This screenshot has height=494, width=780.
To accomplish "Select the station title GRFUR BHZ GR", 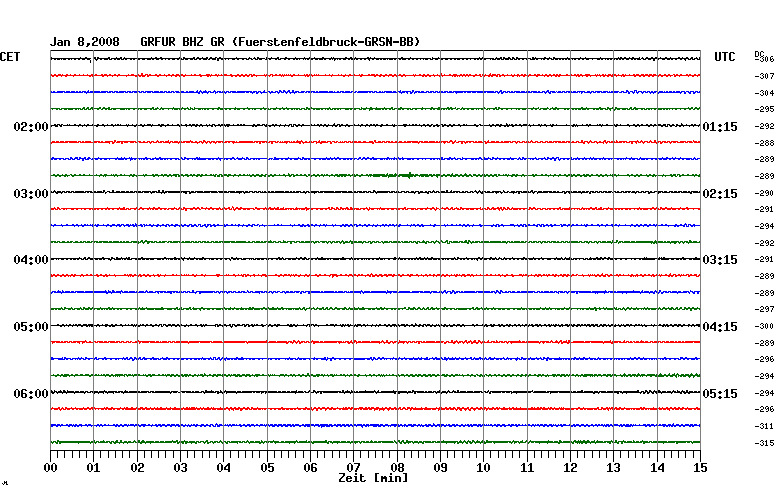I will (182, 42).
